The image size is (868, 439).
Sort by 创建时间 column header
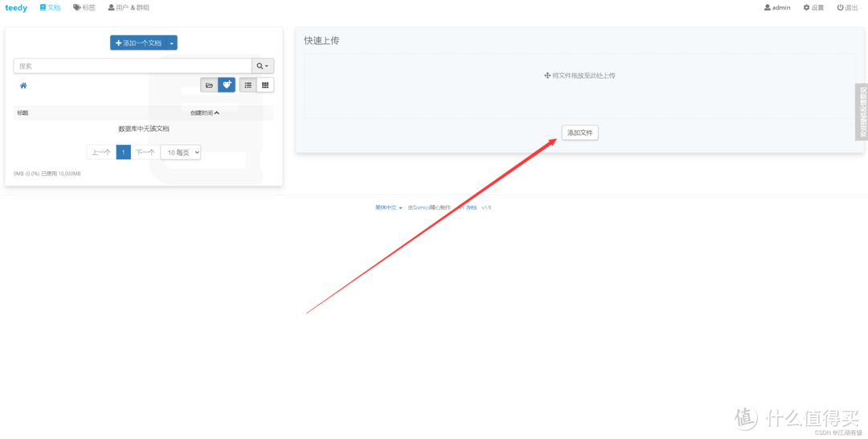coord(205,113)
